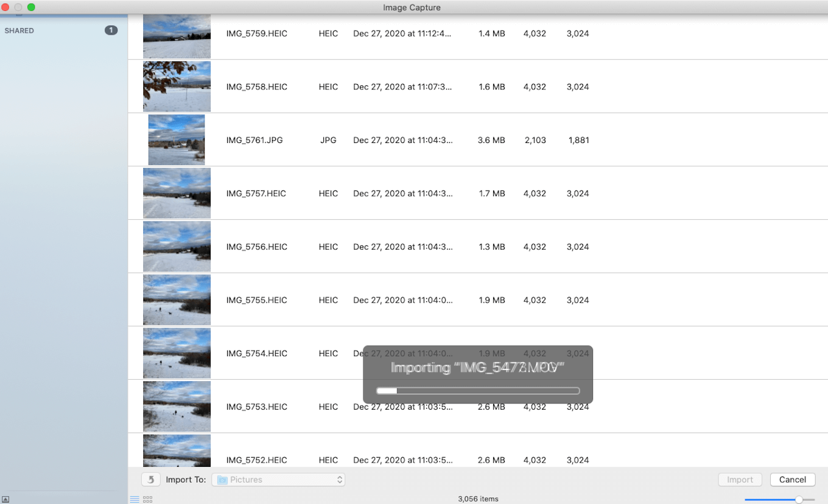Viewport: 828px width, 504px height.
Task: Show device settings panel in sidebar corner
Action: point(6,499)
